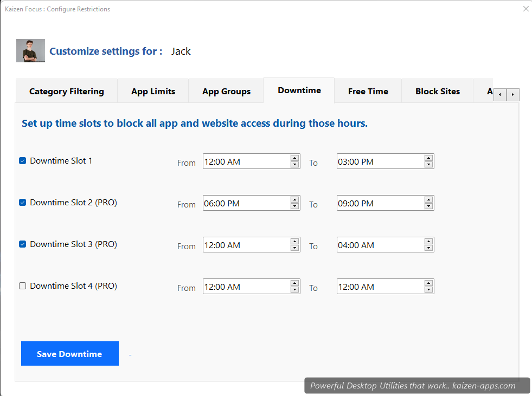Increase the Downtime Slot 3 end time
Viewport: 532px width, 396px height.
coord(428,242)
